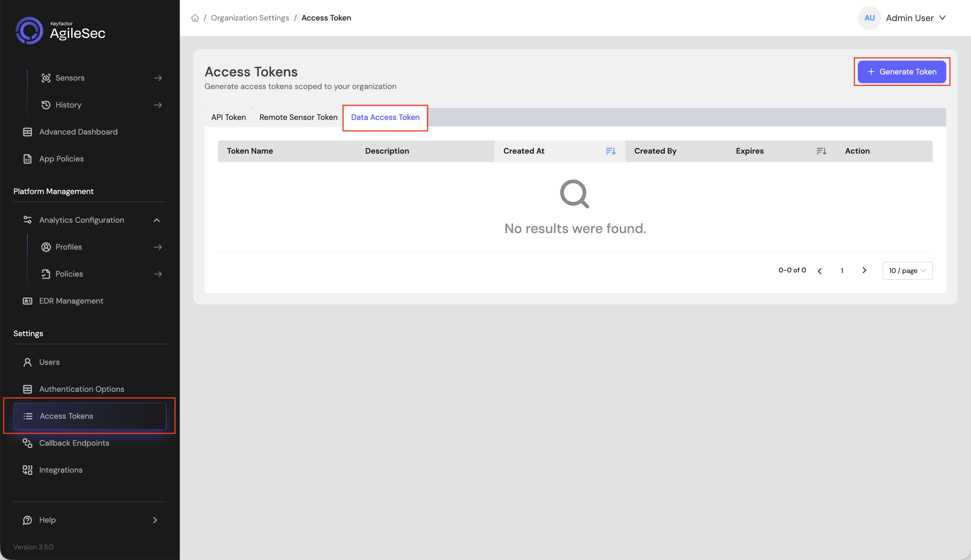Open EDR Management section
The width and height of the screenshot is (971, 560).
tap(90, 301)
